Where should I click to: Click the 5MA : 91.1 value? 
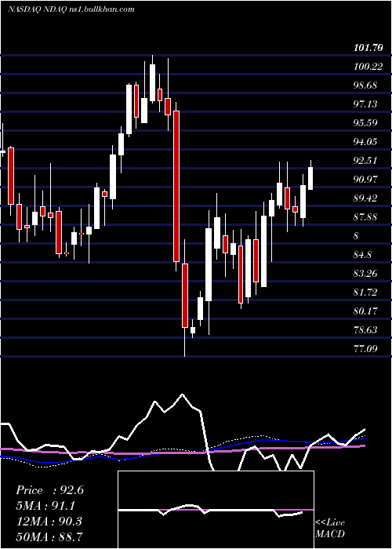[45, 506]
